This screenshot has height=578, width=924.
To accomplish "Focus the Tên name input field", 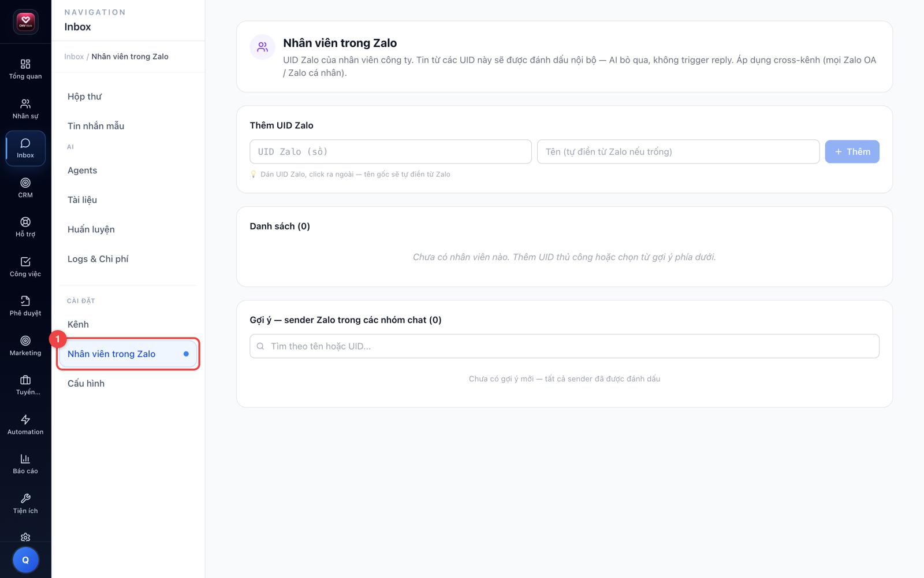I will [x=678, y=151].
